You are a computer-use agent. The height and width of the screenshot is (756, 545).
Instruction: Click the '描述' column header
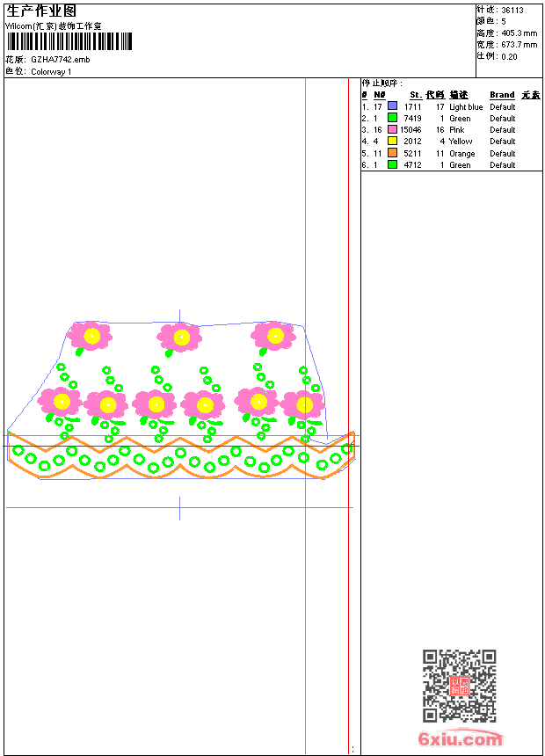click(x=459, y=95)
